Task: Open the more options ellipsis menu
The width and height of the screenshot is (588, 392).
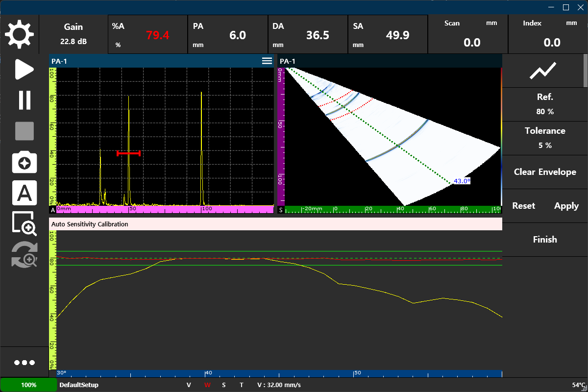Action: click(24, 363)
